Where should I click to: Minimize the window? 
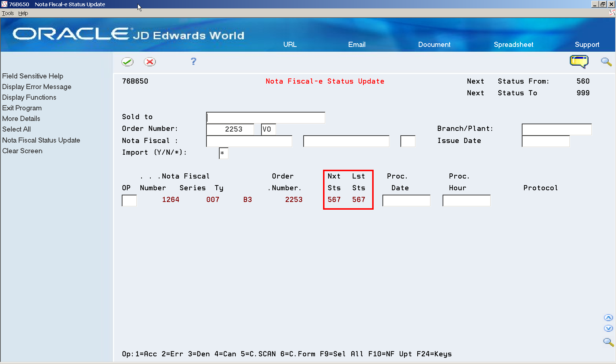[595, 4]
